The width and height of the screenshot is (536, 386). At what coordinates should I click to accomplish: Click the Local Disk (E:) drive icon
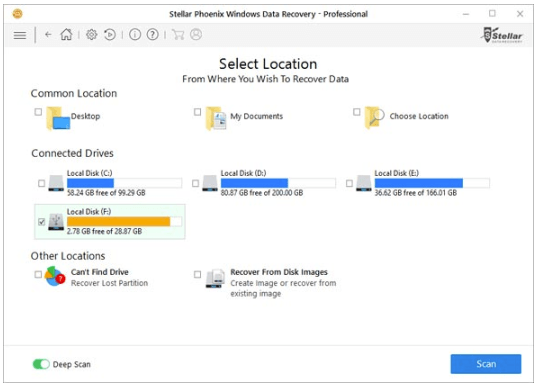pos(364,183)
